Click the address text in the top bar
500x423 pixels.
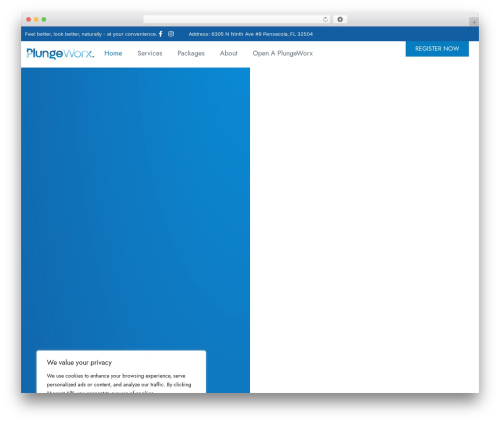pos(251,34)
